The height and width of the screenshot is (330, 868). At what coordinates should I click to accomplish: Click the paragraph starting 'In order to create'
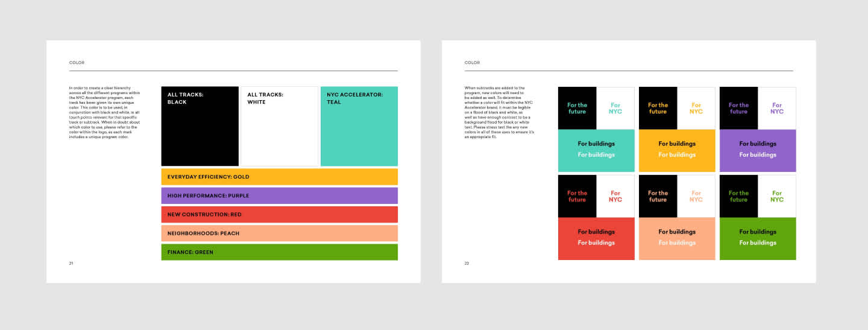[105, 112]
